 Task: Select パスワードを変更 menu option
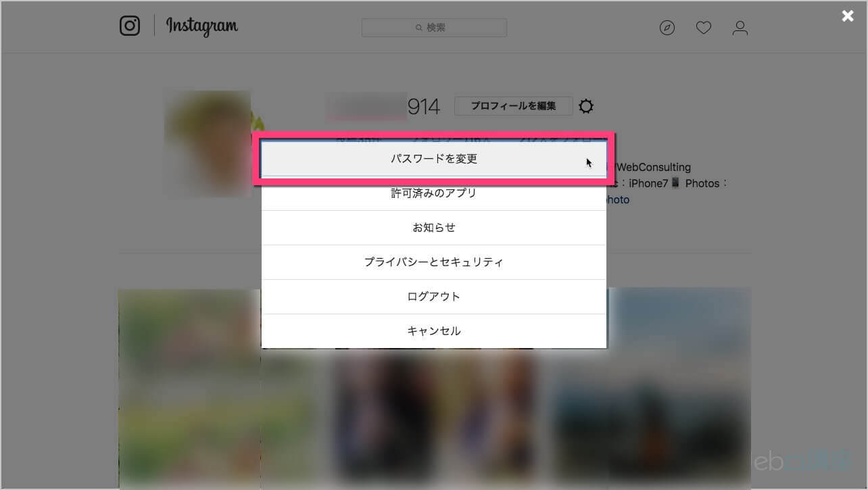(434, 159)
